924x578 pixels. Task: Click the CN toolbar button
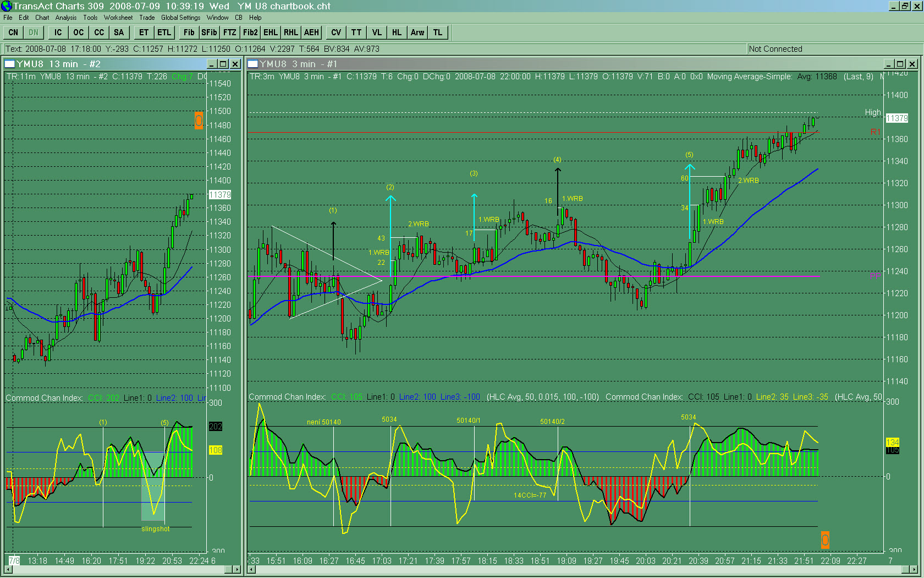tap(13, 32)
